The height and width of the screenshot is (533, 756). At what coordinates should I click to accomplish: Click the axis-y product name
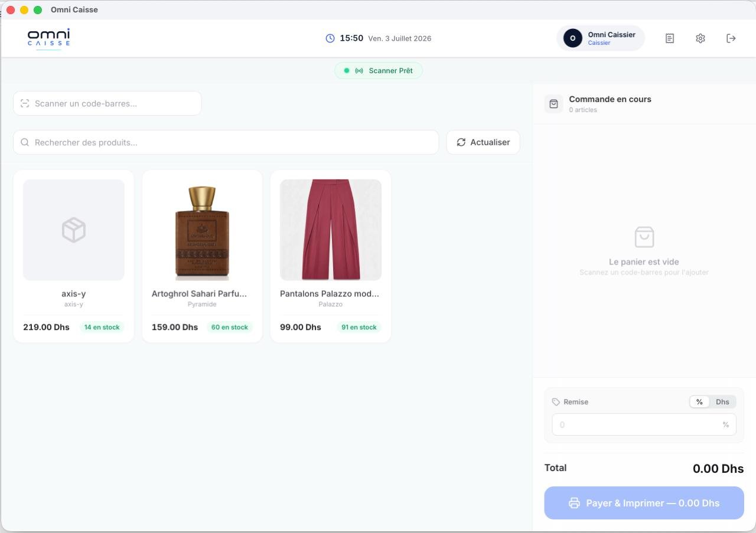click(x=74, y=294)
